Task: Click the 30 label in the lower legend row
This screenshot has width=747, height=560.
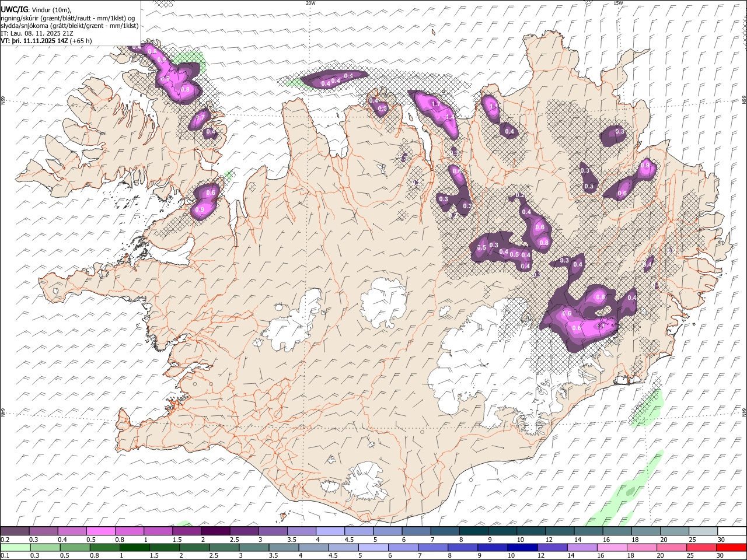Action: (720, 556)
